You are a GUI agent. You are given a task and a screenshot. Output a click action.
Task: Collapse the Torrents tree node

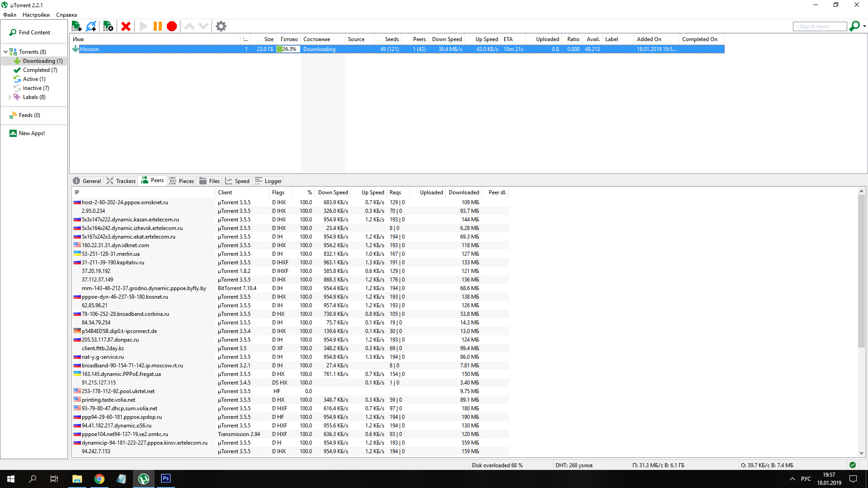(5, 52)
